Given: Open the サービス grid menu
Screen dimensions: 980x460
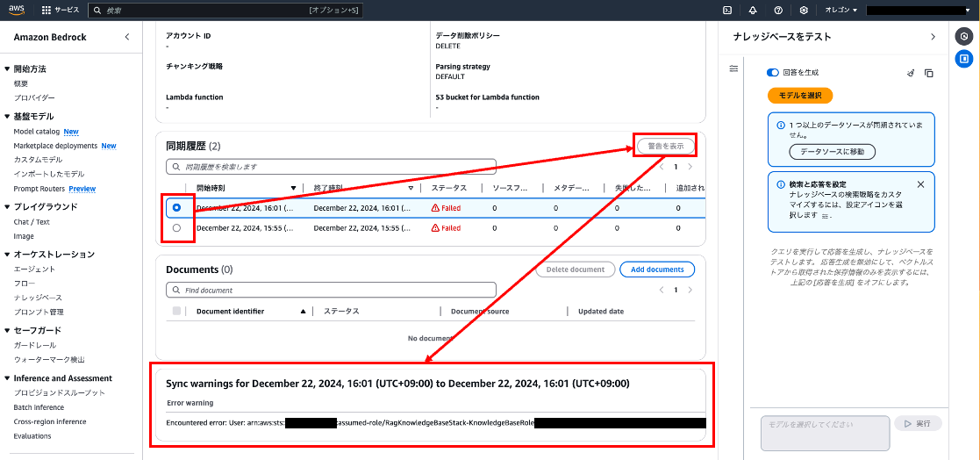Looking at the screenshot, I should [x=61, y=10].
